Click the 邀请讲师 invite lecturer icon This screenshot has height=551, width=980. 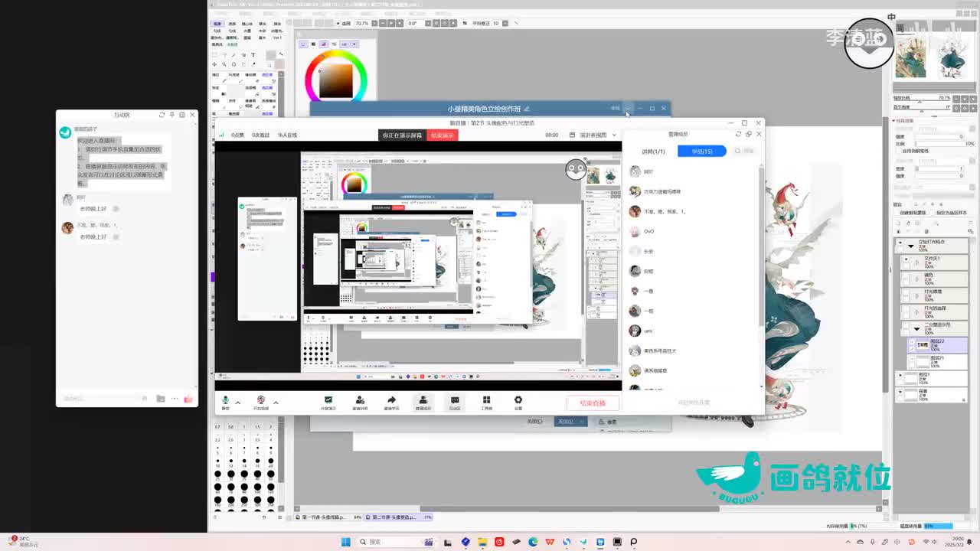point(360,403)
